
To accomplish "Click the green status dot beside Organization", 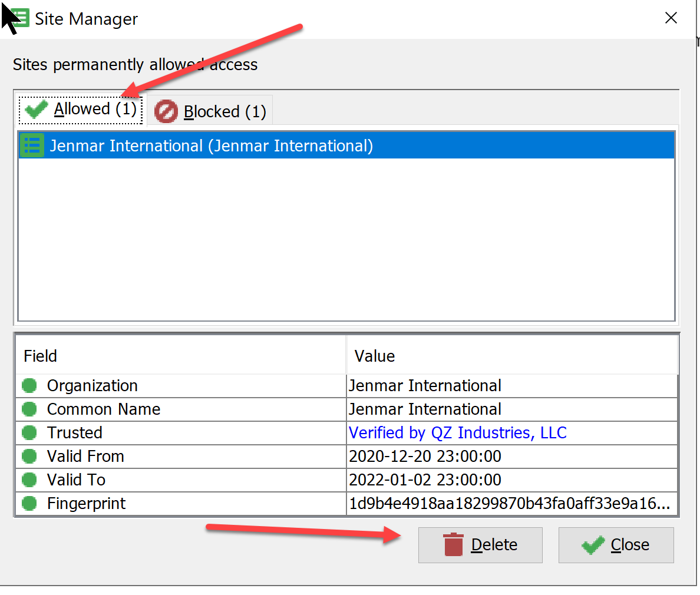I will point(29,386).
